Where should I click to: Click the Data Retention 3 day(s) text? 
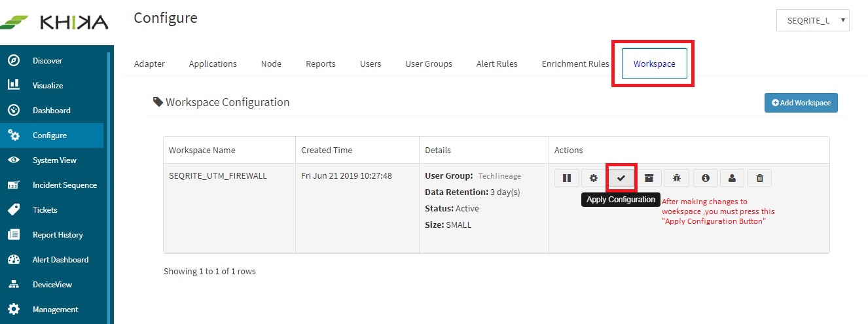coord(473,192)
